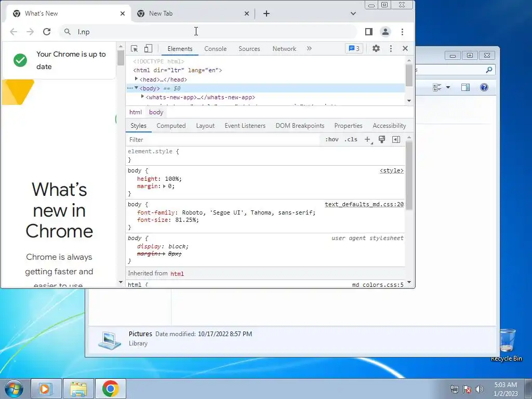Viewport: 532px width, 399px height.
Task: Select the html dir="ltr" DOM line
Action: click(178, 70)
